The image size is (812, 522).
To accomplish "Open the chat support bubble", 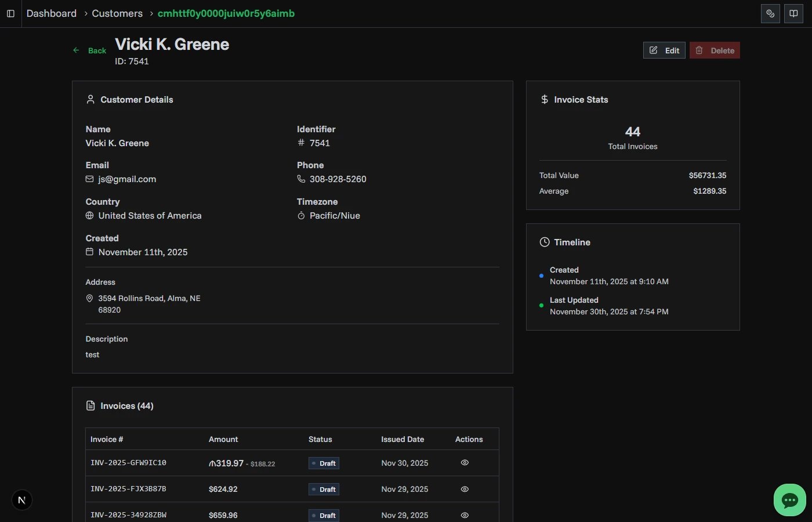I will 789,499.
